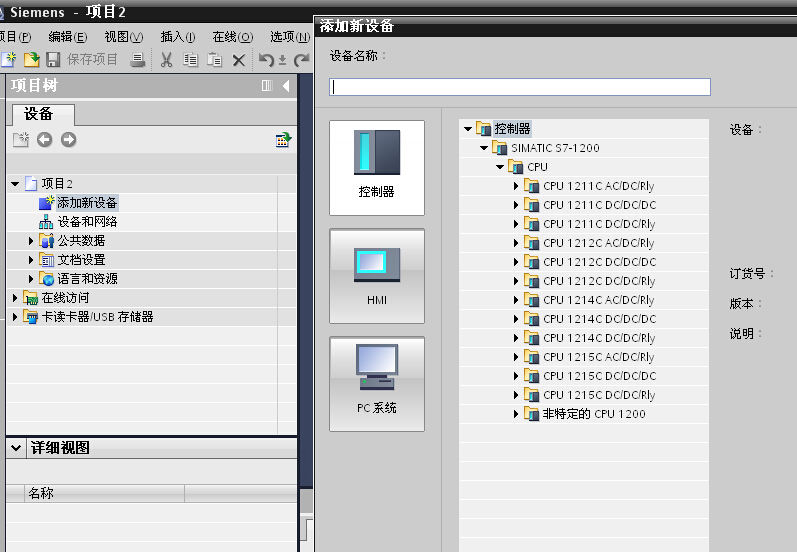Expand the 文档设置 tree node
This screenshot has width=797, height=552.
pos(30,260)
